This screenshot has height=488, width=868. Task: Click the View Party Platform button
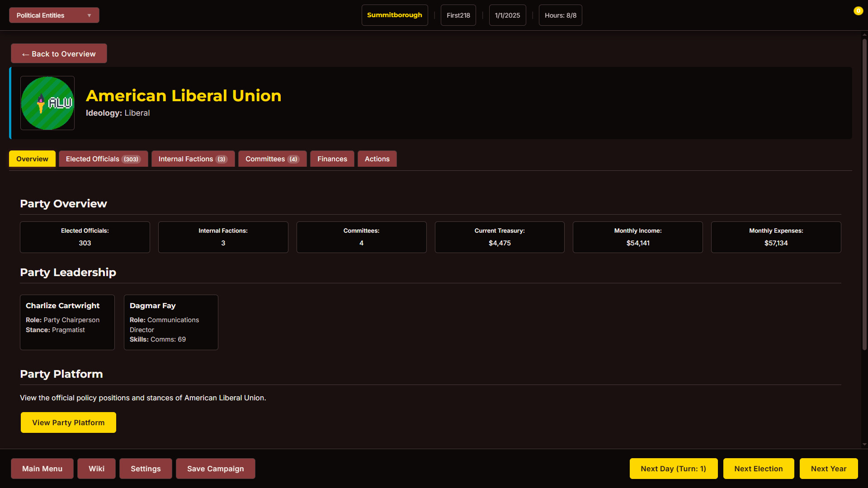(x=68, y=422)
